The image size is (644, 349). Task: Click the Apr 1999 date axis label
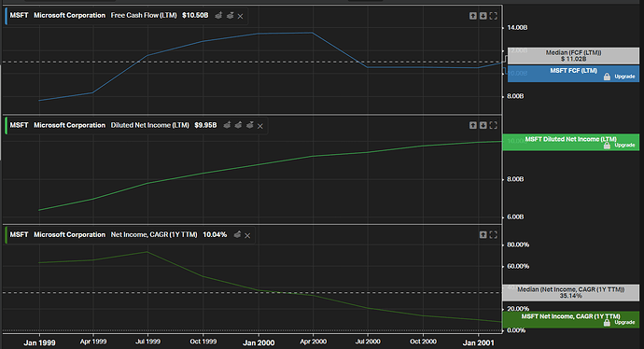coord(93,342)
